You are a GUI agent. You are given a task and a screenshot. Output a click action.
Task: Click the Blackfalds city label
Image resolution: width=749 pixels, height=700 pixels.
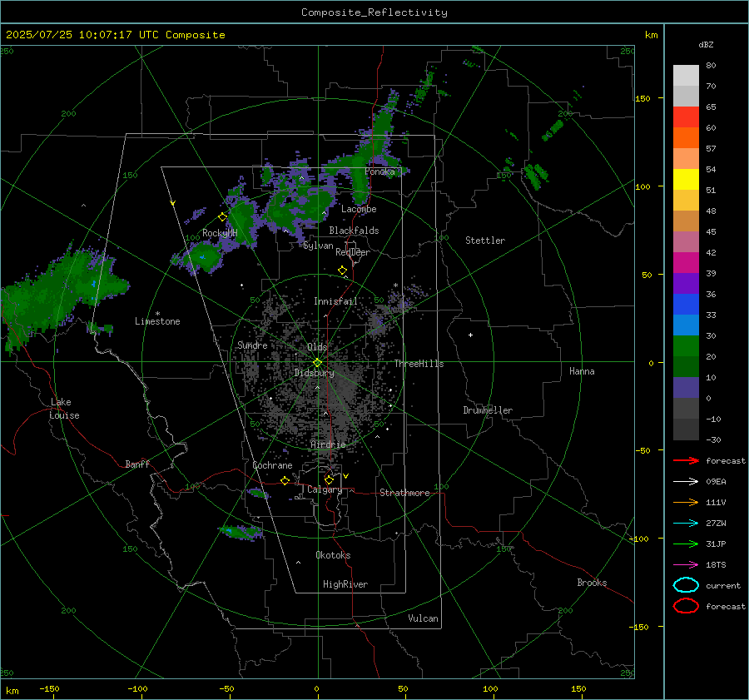[x=354, y=231]
